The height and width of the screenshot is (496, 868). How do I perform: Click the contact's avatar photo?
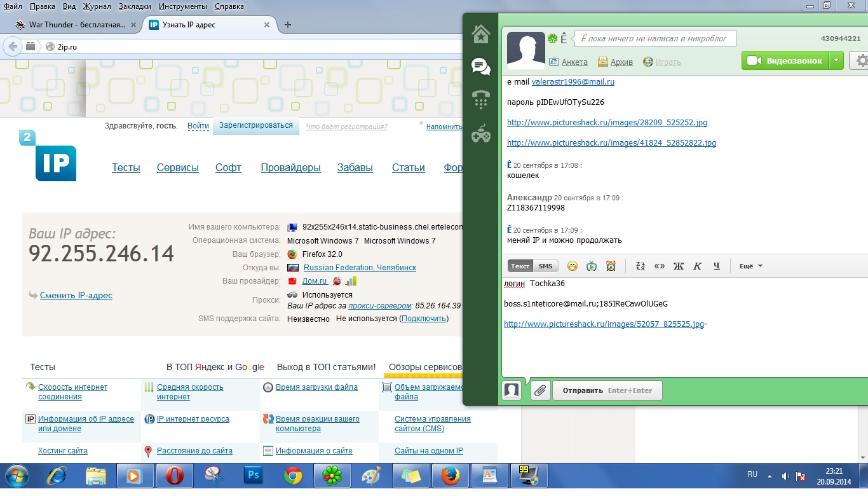[526, 51]
